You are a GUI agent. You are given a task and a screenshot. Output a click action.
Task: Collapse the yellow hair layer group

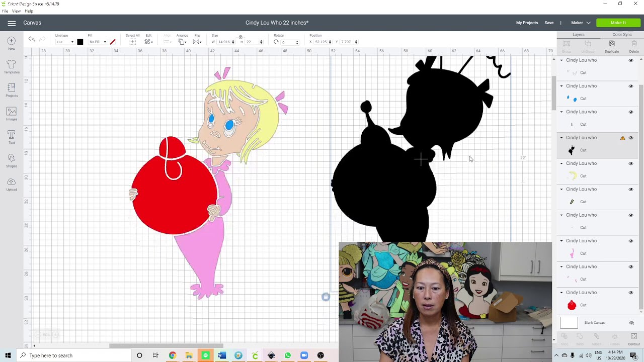[x=561, y=163]
